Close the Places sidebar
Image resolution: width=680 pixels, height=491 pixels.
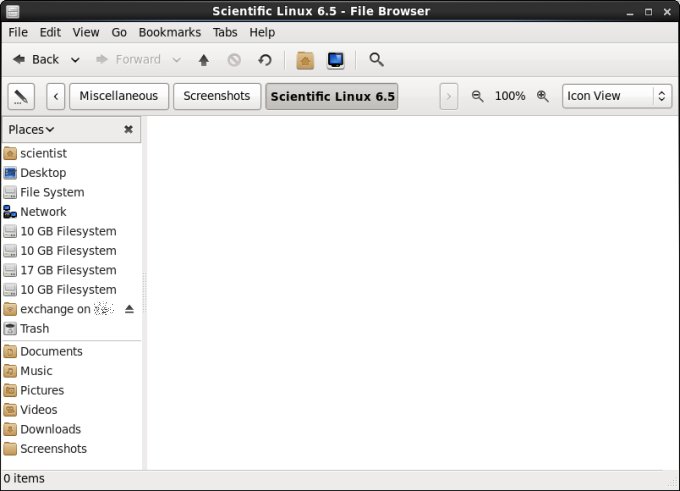[x=128, y=129]
